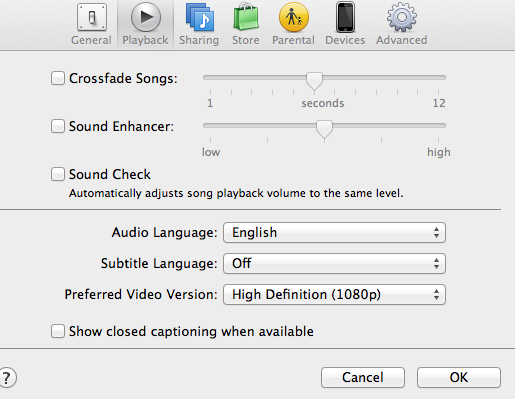Open the Subtitle Language dropdown

click(334, 264)
